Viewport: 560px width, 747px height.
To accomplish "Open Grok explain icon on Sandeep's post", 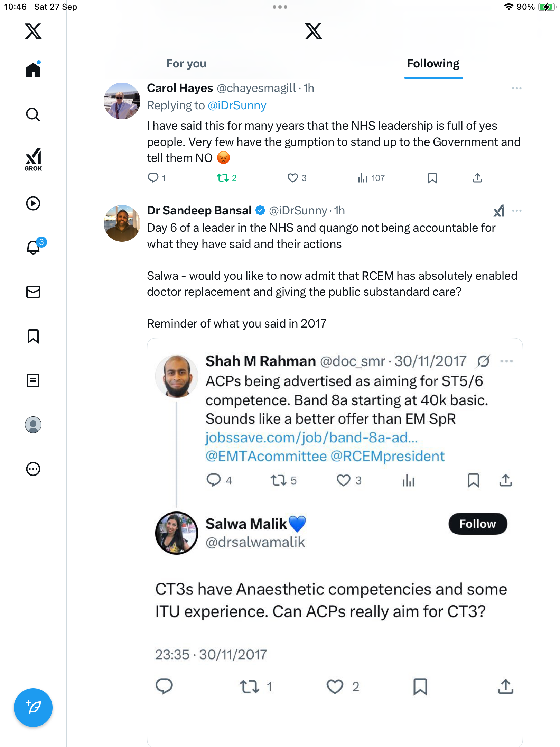I will (x=499, y=211).
